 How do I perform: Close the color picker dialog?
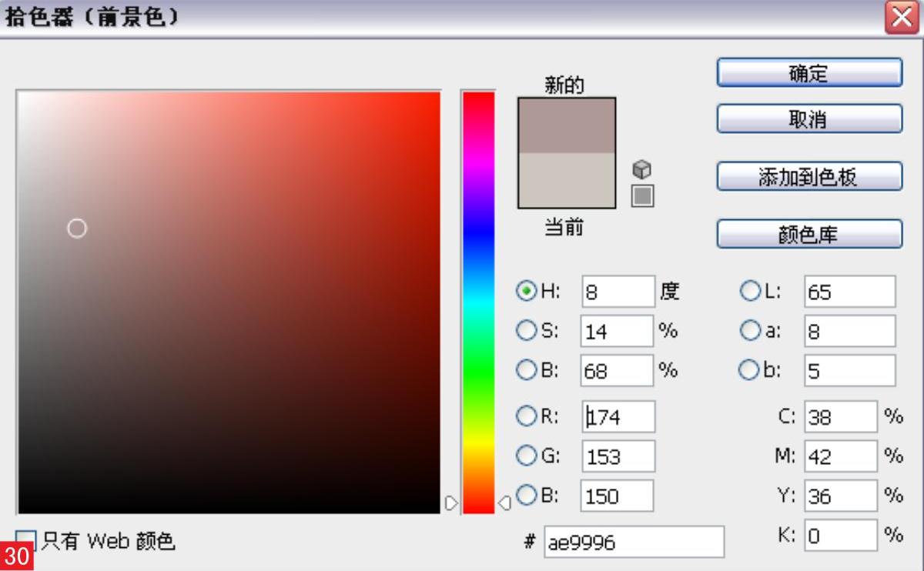pos(902,18)
